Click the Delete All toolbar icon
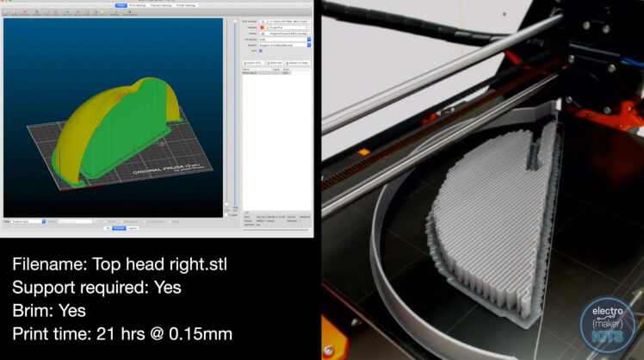Screen dimensions: 644x360 (25, 12)
